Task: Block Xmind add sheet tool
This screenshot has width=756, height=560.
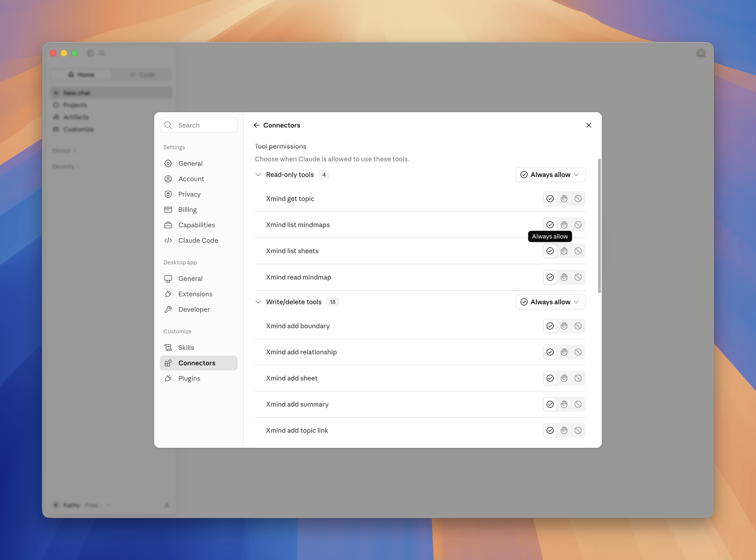Action: click(578, 378)
